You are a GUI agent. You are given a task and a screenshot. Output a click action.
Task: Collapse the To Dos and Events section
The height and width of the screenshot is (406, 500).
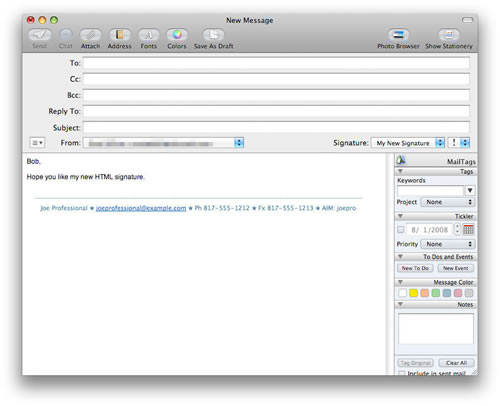tap(400, 257)
